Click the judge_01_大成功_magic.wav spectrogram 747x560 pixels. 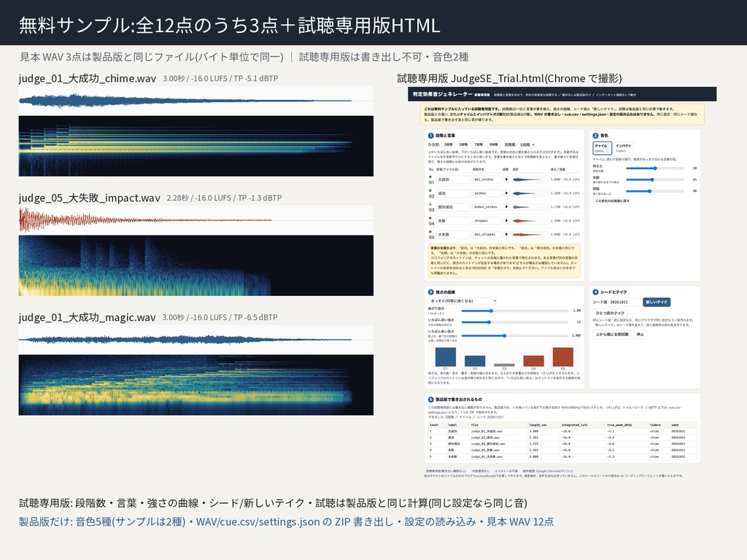(196, 385)
